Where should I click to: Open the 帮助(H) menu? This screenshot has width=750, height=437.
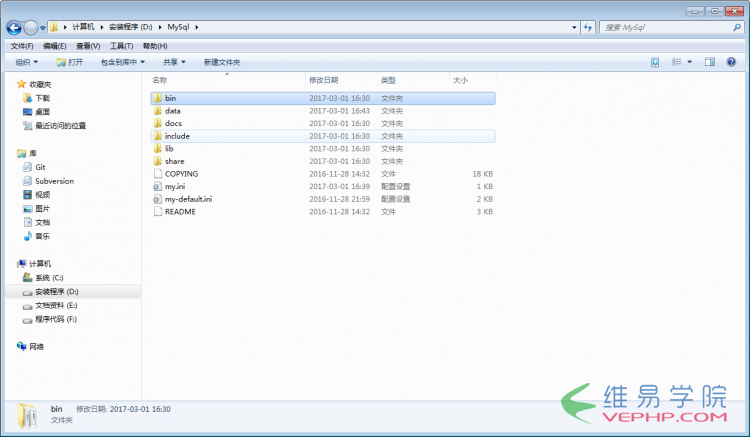[x=155, y=46]
